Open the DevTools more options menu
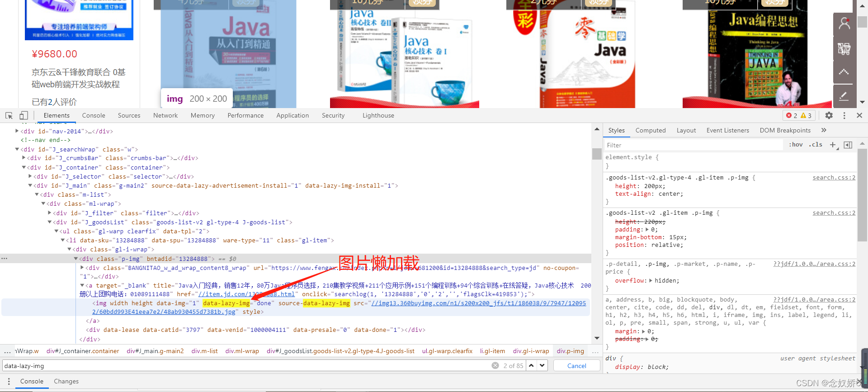This screenshot has height=392, width=868. 844,115
